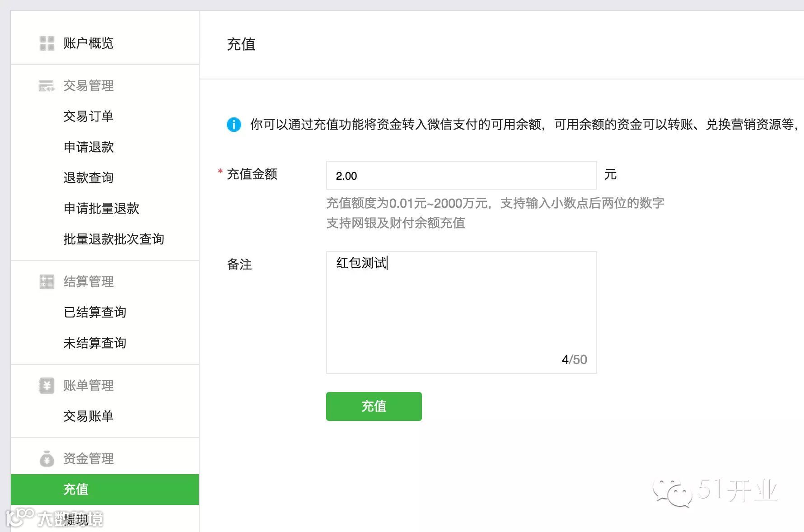The width and height of the screenshot is (804, 532).
Task: Select 申请退款 in the sidebar
Action: pos(89,147)
